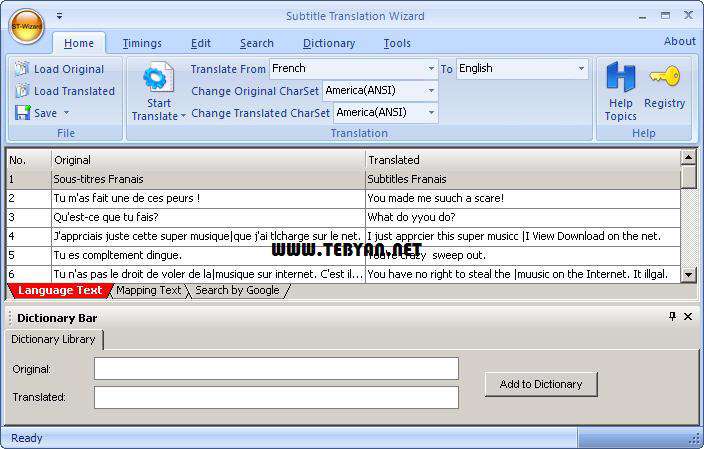The image size is (704, 449).
Task: Click the Start Translate gear icon
Action: tap(158, 78)
